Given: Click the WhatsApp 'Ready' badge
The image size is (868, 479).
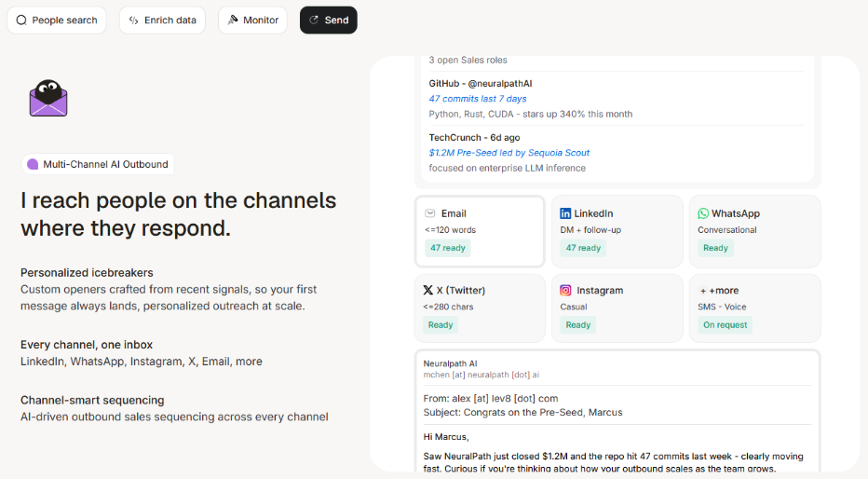Looking at the screenshot, I should [715, 248].
